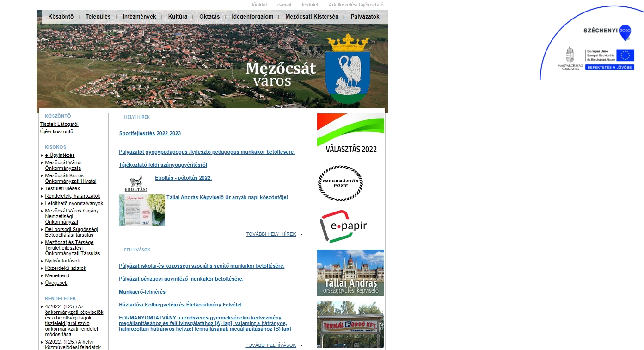Click the Mezőcsát város header title
Screen dimensions: 644x350
[281, 74]
